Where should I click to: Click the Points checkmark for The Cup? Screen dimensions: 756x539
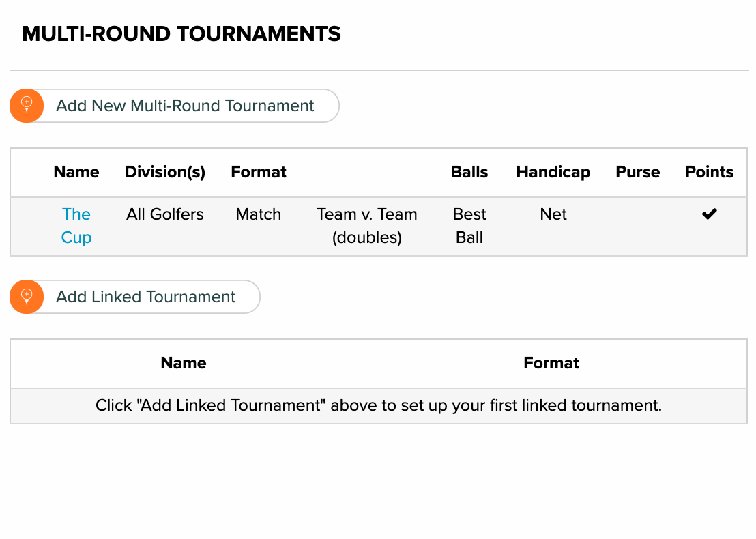(709, 214)
